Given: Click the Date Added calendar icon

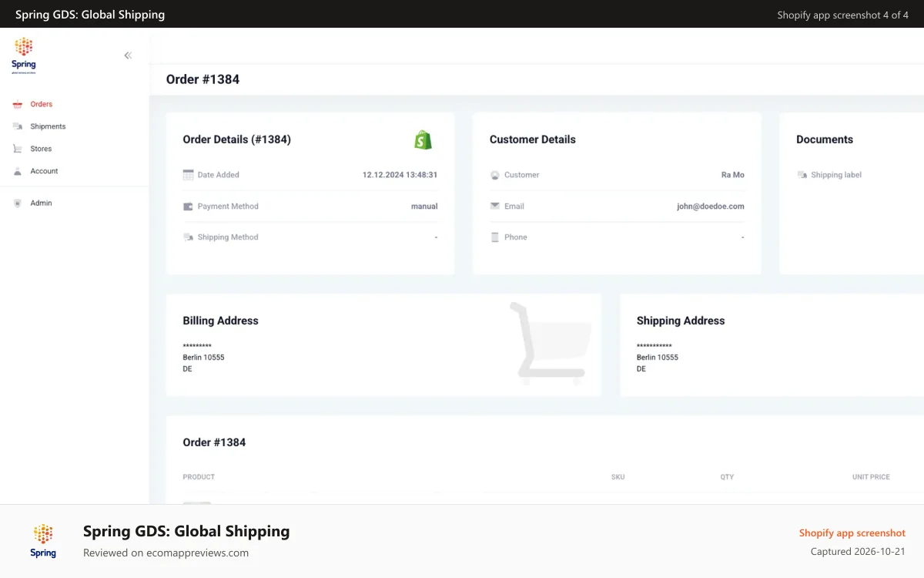Looking at the screenshot, I should click(188, 175).
